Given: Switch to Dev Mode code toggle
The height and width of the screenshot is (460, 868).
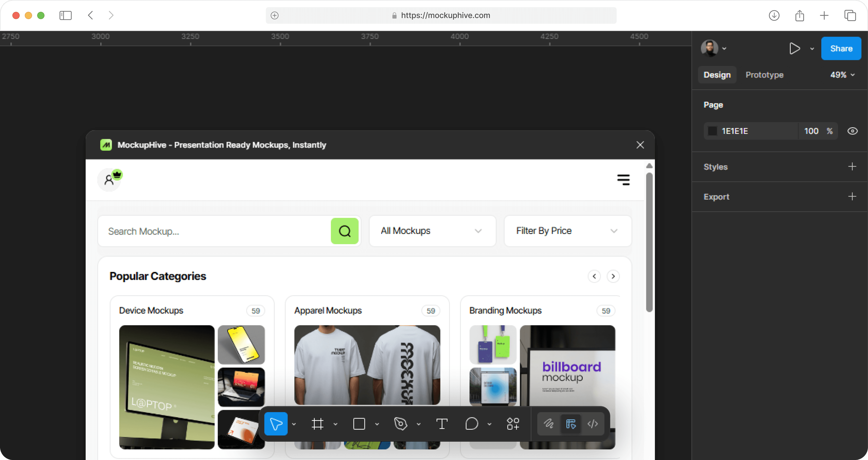Looking at the screenshot, I should tap(593, 424).
